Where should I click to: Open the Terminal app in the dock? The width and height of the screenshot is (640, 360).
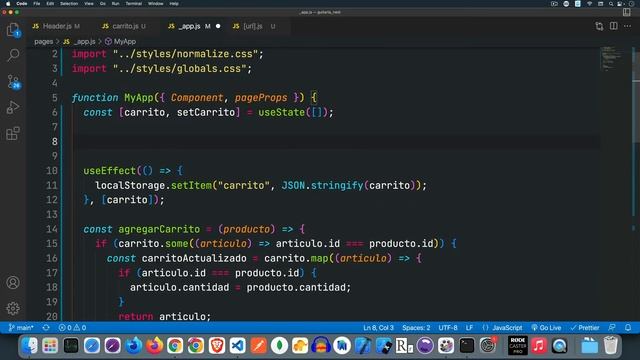click(x=467, y=346)
